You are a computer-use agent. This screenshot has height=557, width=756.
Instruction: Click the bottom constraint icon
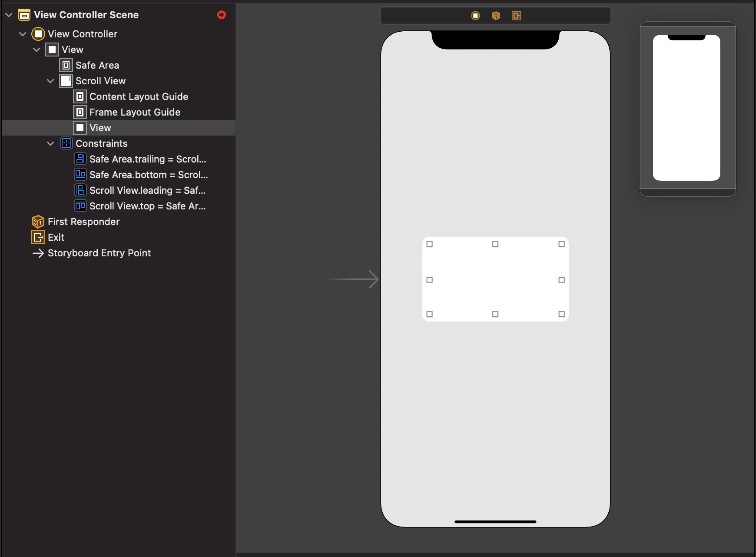click(x=80, y=175)
